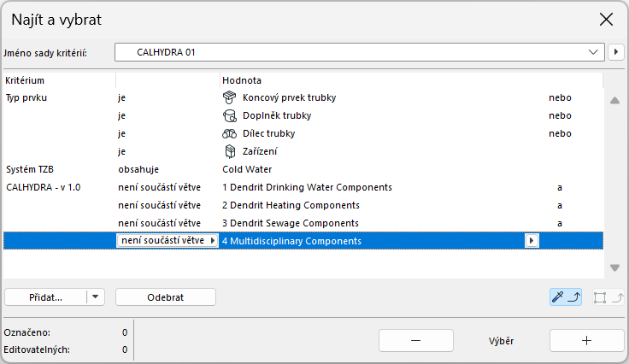Image resolution: width=629 pixels, height=364 pixels.
Task: Click the plus button to add to selection
Action: (x=587, y=340)
